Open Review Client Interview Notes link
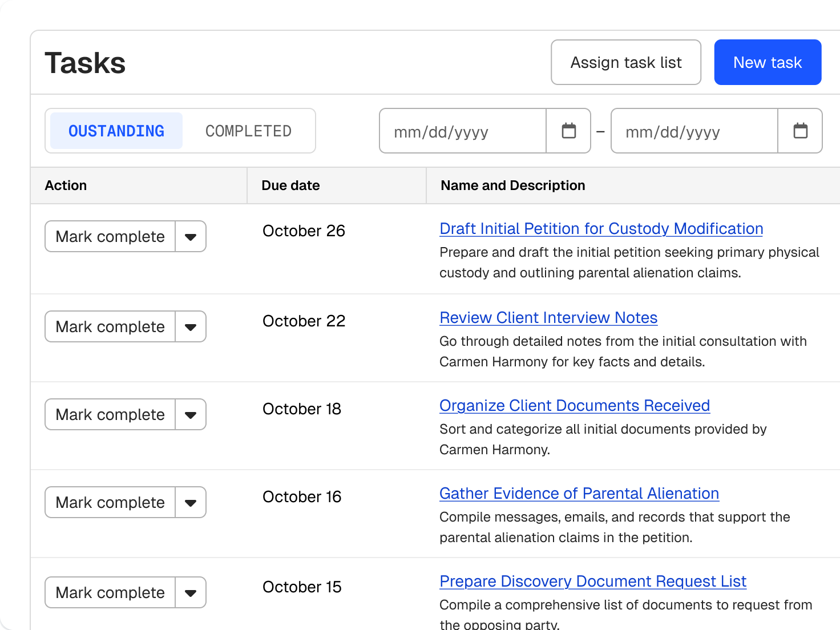The image size is (840, 630). tap(548, 318)
